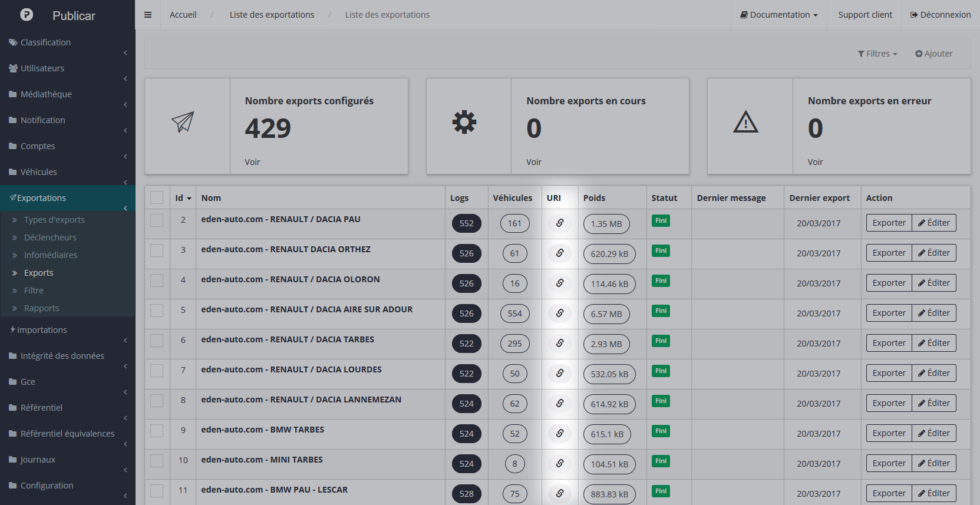This screenshot has height=505, width=980.
Task: Expand the Configuration sidebar menu
Action: (68, 486)
